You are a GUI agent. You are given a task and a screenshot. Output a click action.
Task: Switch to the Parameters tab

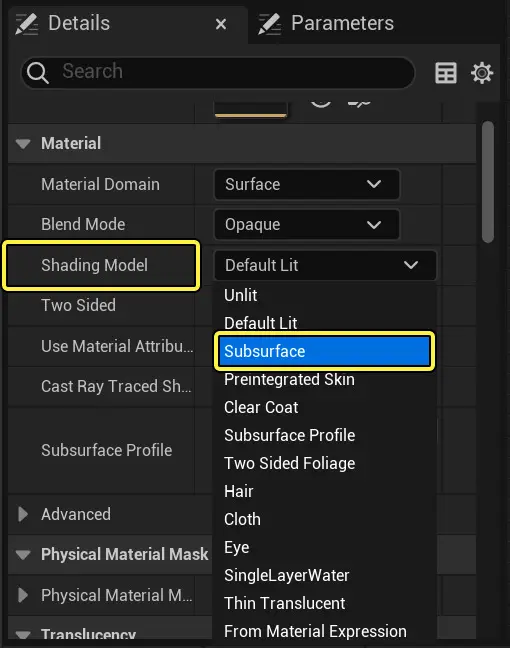[342, 23]
